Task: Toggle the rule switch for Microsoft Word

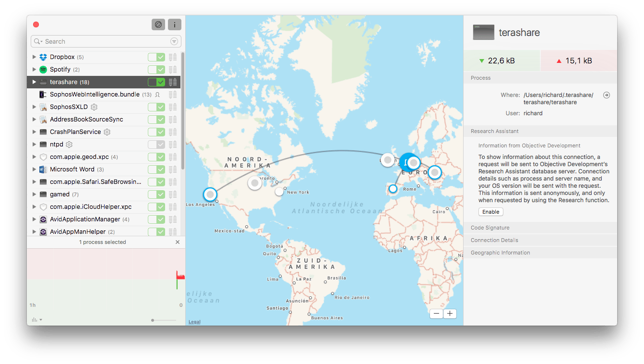Action: (x=156, y=170)
